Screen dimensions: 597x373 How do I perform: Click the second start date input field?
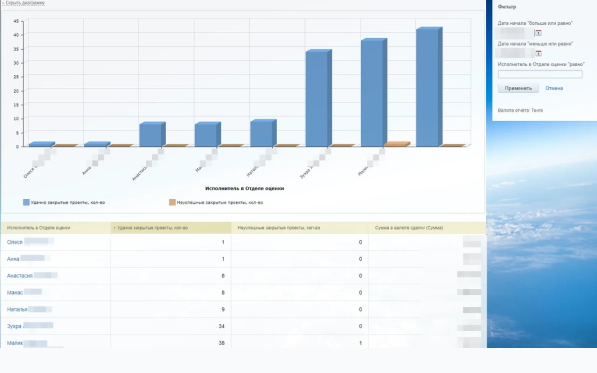tap(516, 53)
